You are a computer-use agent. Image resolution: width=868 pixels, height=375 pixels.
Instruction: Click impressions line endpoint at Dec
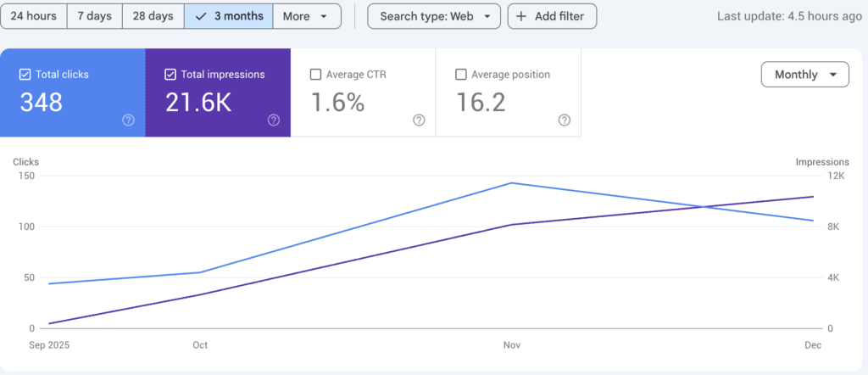point(813,197)
